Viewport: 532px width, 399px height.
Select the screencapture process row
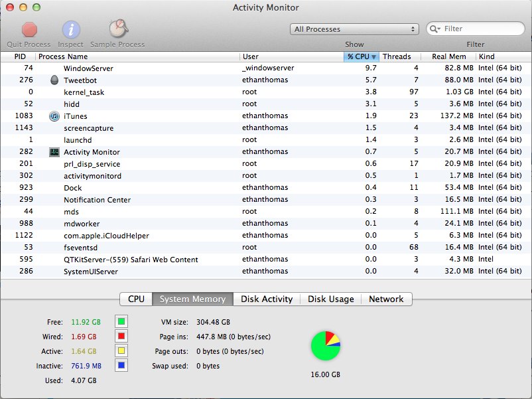(x=266, y=128)
